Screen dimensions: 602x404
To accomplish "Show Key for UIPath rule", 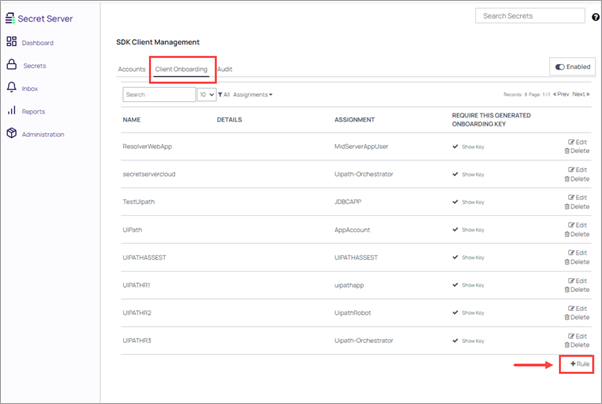I will (473, 230).
